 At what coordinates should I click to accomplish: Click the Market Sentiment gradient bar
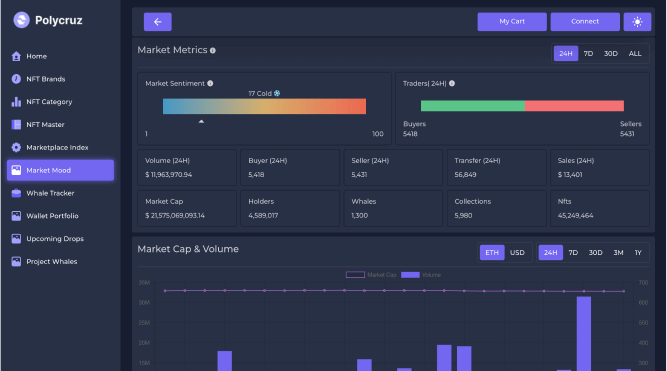[264, 106]
